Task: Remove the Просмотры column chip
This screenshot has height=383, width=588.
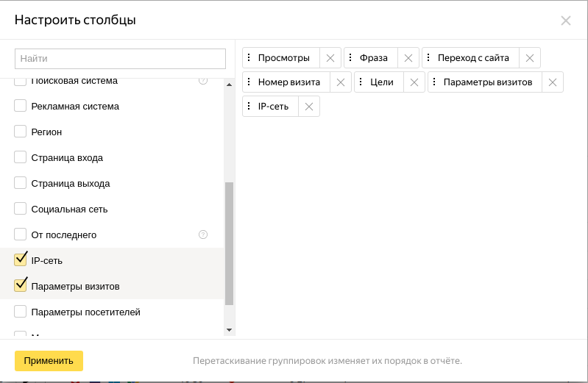Action: [330, 58]
